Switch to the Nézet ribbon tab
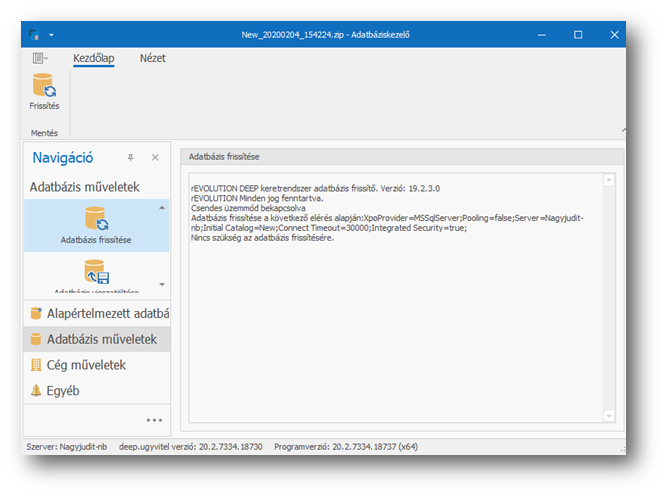Image resolution: width=668 pixels, height=497 pixels. click(x=153, y=59)
